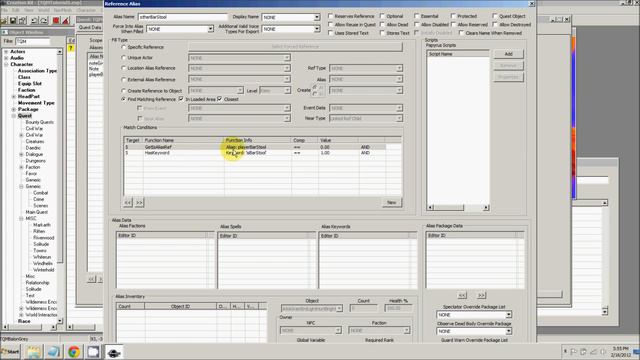Uncheck the Closest checkbox
640x360 pixels.
pyautogui.click(x=220, y=99)
